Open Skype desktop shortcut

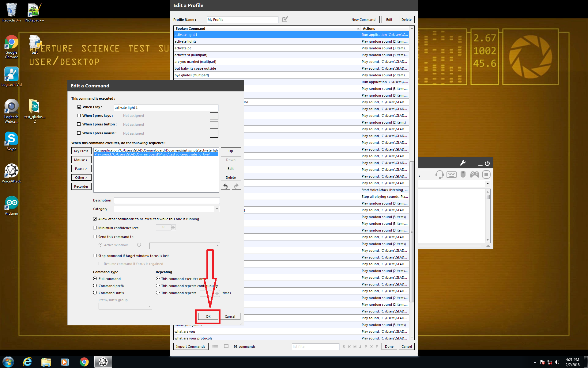coord(11,141)
